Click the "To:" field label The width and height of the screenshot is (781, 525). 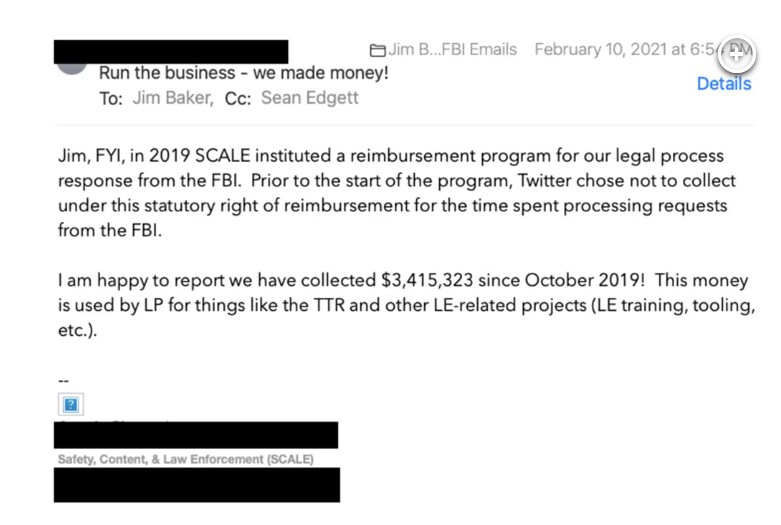coord(111,98)
